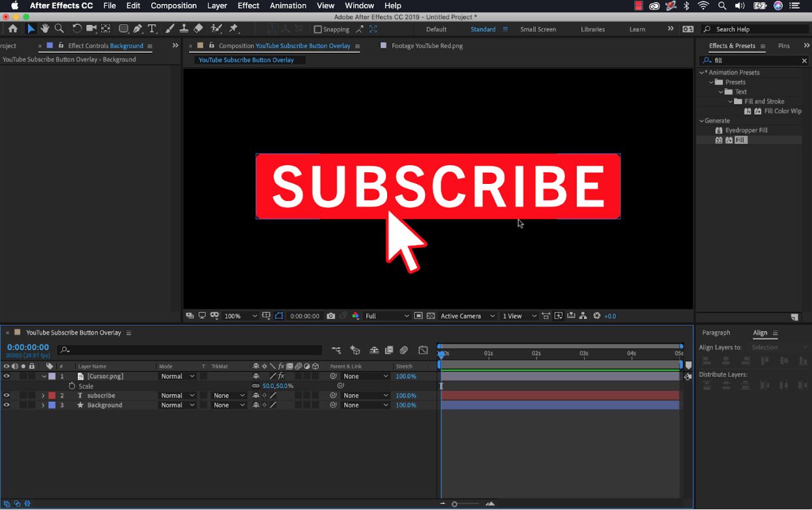Select the Hand tool in the toolbar
This screenshot has width=812, height=510.
point(44,28)
